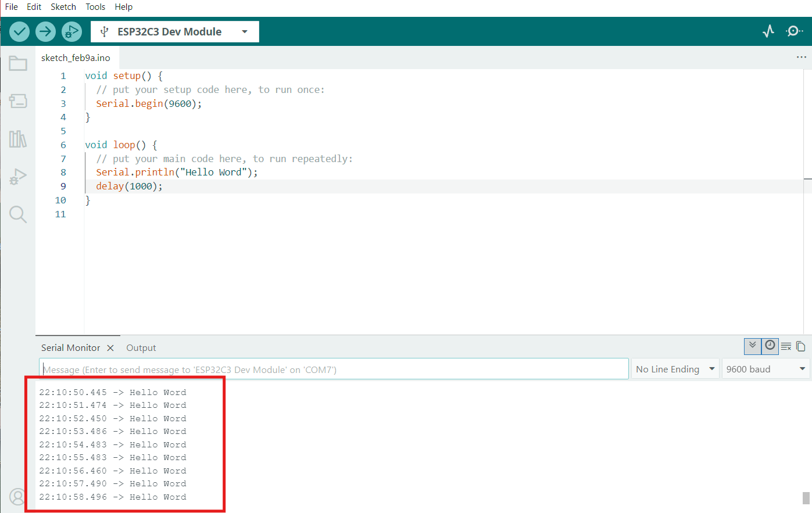The height and width of the screenshot is (513, 812).
Task: Open the Library Manager sidebar
Action: [x=18, y=139]
